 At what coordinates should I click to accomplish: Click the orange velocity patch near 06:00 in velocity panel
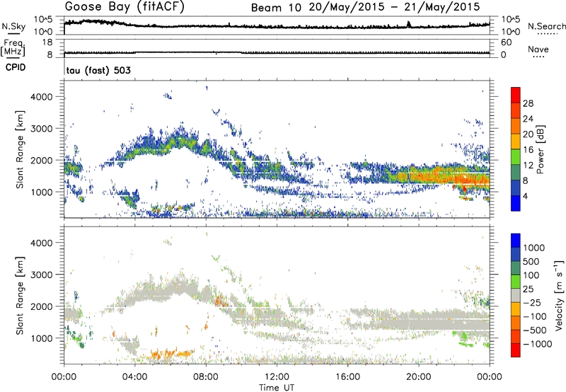171,354
